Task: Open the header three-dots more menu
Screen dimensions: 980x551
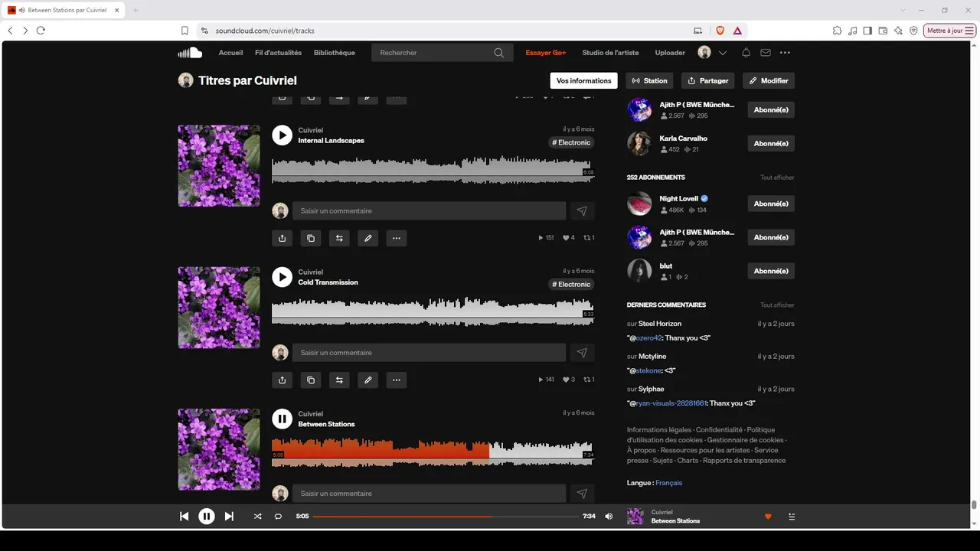Action: tap(785, 53)
